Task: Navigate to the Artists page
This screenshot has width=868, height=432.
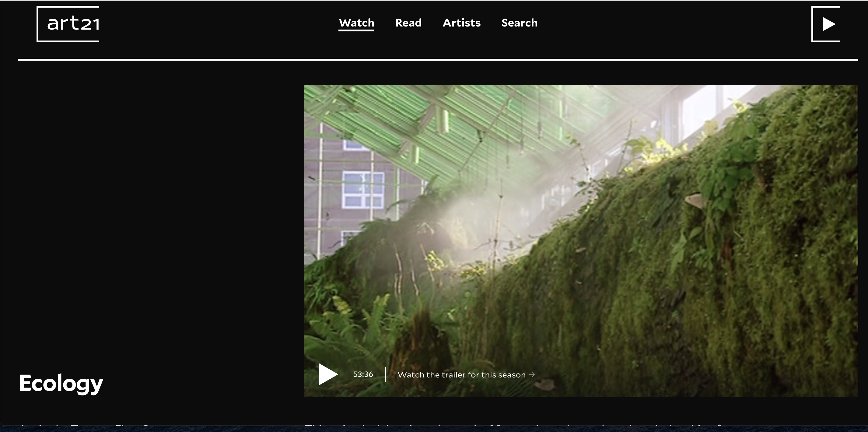Action: tap(461, 23)
